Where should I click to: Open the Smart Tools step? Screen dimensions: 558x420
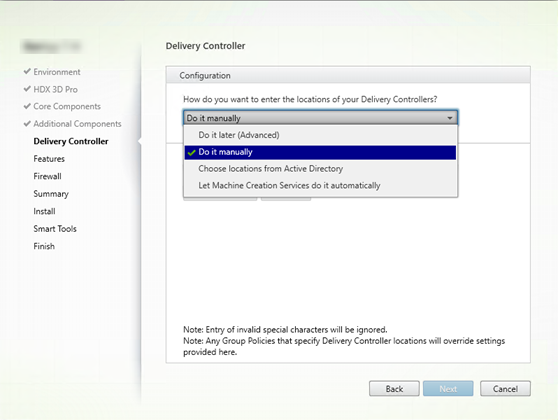55,229
